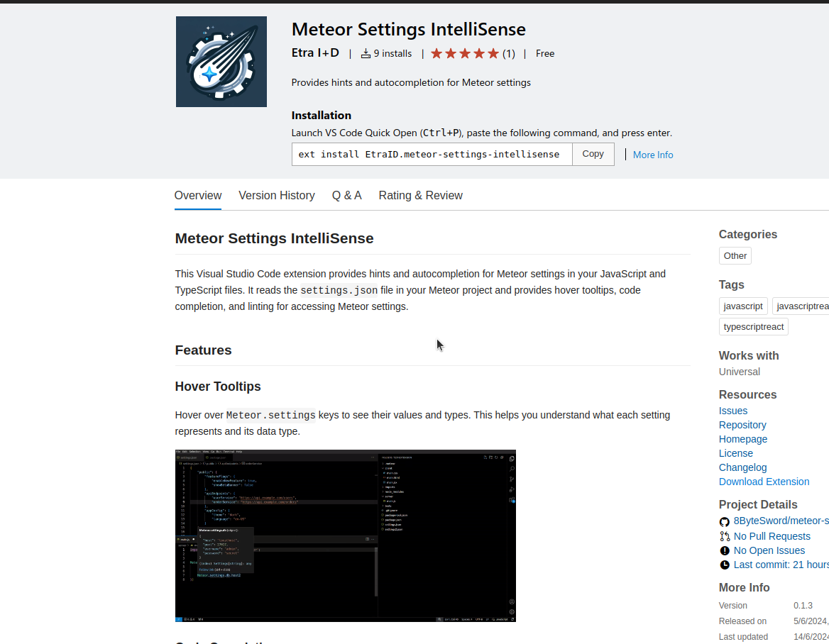829x644 pixels.
Task: Click the download icon next to 9 installs
Action: pyautogui.click(x=365, y=53)
